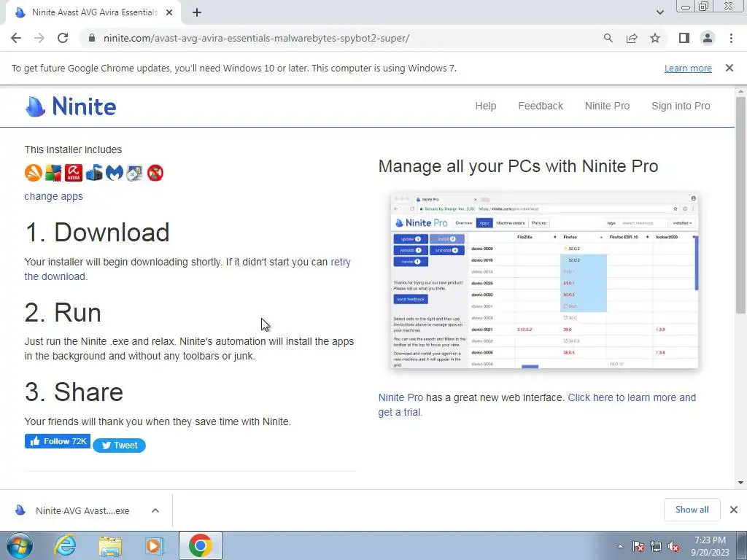This screenshot has height=560, width=747.
Task: Reload the current page
Action: coord(63,38)
